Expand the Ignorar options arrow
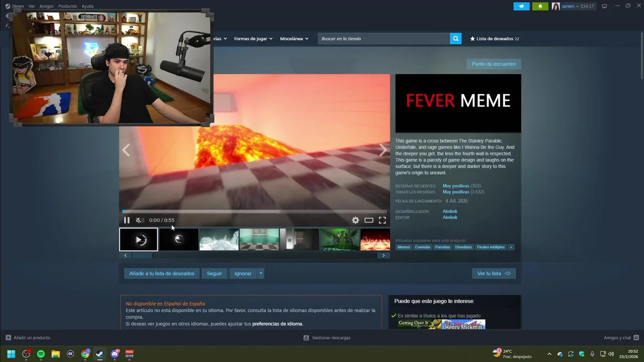The width and height of the screenshot is (644, 362). pyautogui.click(x=261, y=274)
